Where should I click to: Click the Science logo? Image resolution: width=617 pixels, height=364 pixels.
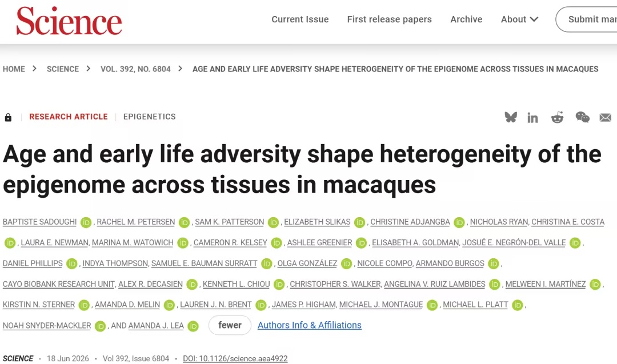69,21
